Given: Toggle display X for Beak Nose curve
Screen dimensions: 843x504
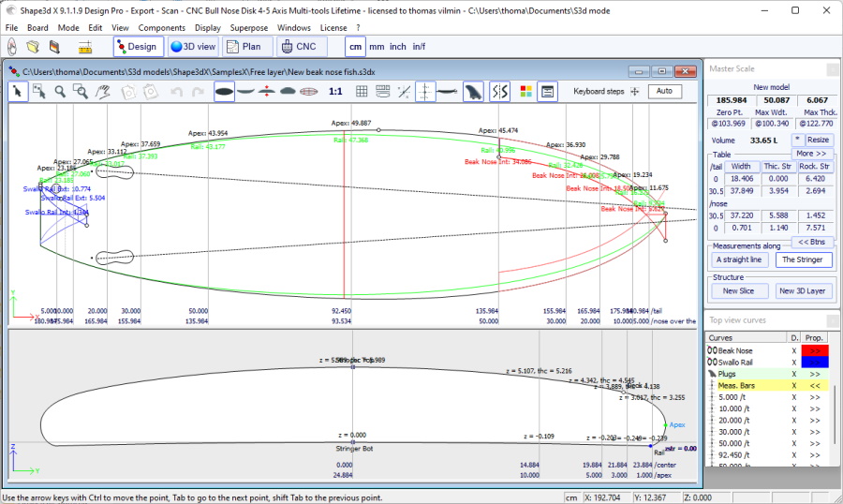Looking at the screenshot, I should [x=794, y=349].
